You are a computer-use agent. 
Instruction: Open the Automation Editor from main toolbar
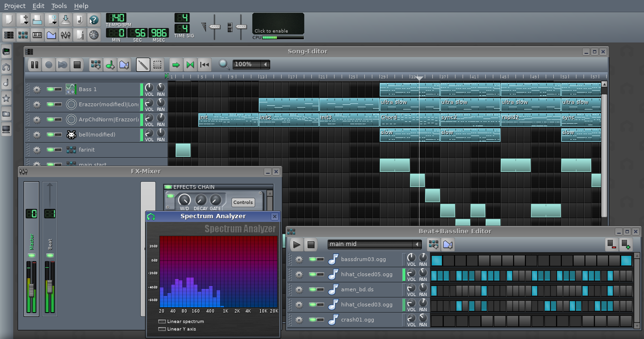click(51, 34)
